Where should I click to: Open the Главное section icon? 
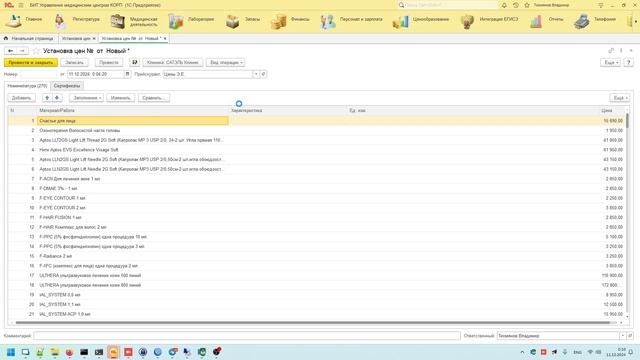pos(14,21)
